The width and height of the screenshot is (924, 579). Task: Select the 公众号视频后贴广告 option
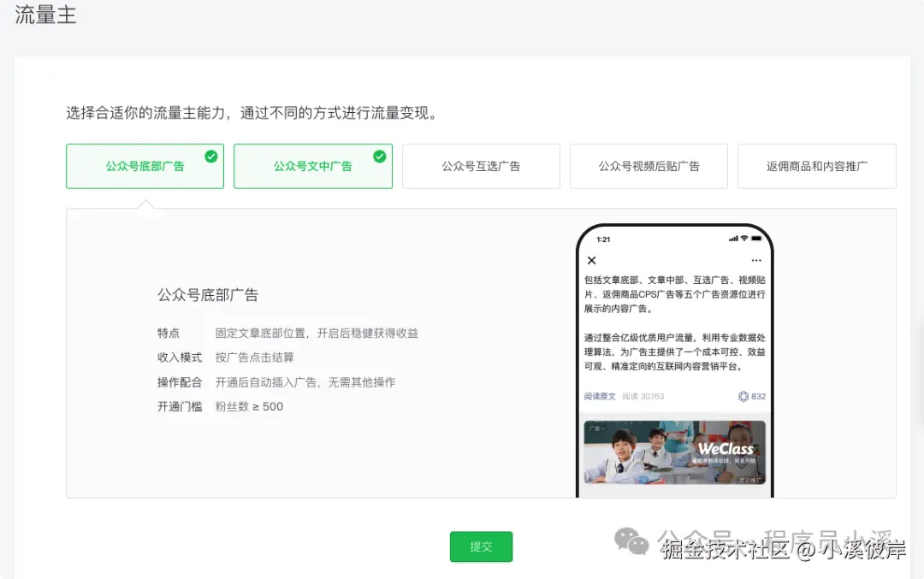tap(649, 166)
